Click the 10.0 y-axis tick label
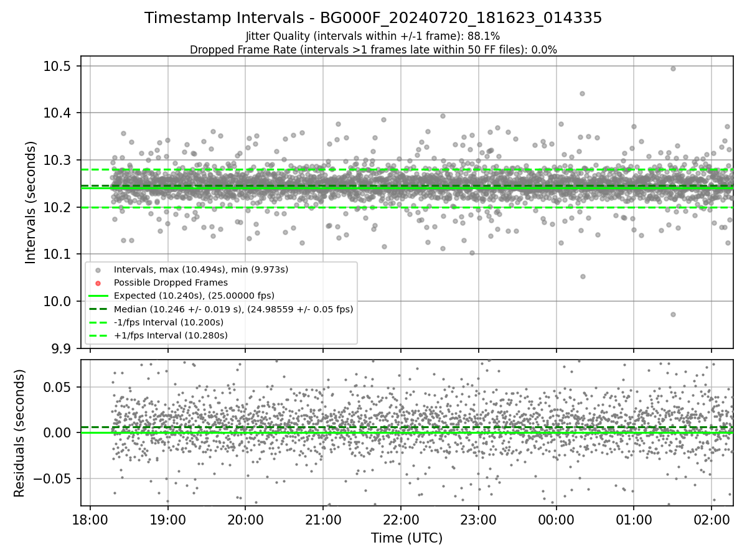The image size is (747, 560). tap(57, 301)
